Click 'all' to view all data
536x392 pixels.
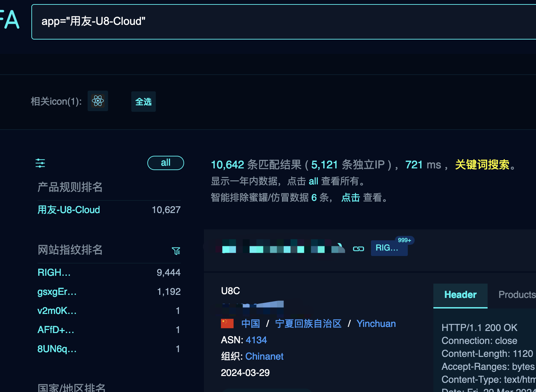[x=313, y=181]
